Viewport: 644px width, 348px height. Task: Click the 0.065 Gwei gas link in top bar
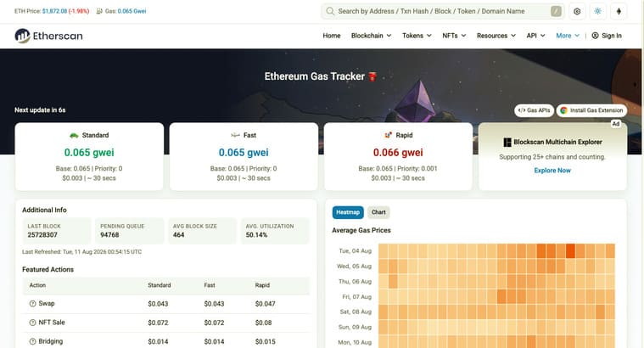[x=132, y=11]
